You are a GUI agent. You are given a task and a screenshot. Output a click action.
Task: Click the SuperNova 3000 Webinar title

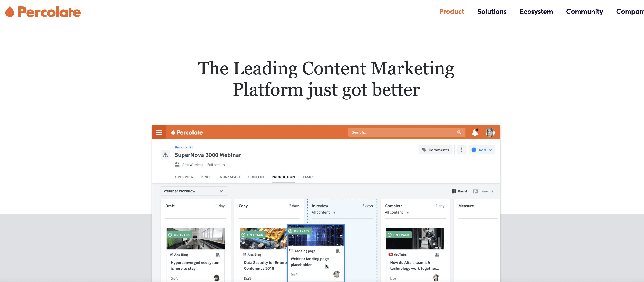click(208, 155)
